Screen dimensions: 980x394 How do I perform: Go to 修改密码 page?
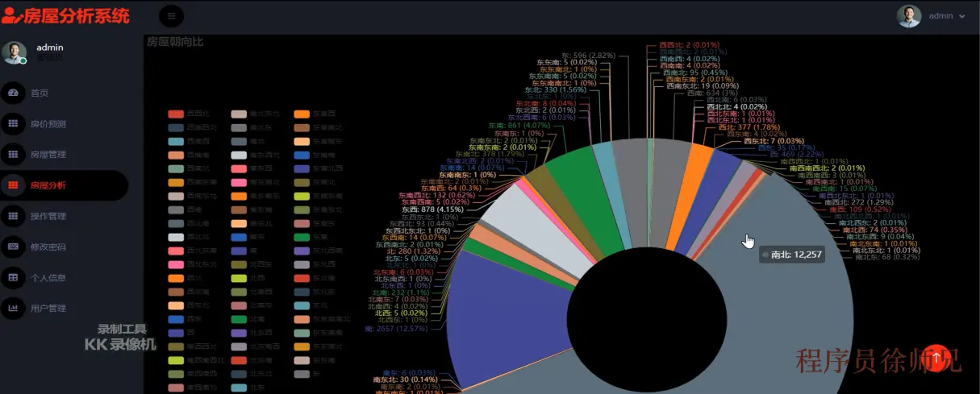click(48, 247)
